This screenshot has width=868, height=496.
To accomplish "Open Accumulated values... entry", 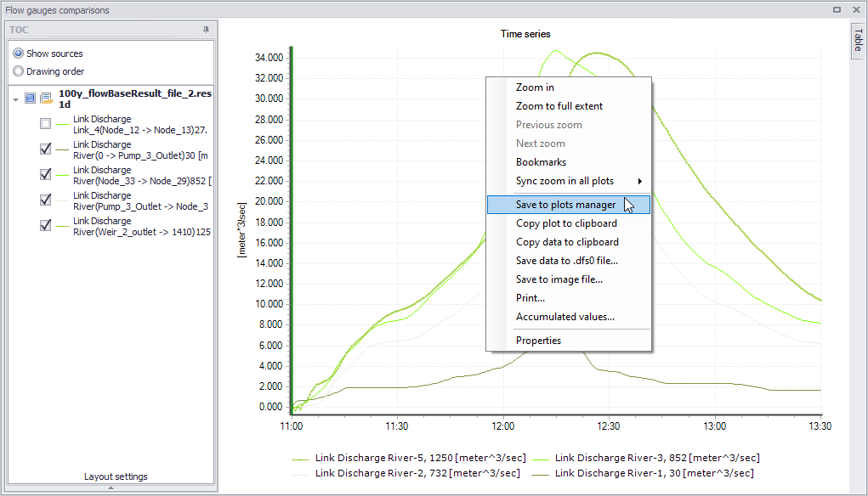I will click(569, 317).
